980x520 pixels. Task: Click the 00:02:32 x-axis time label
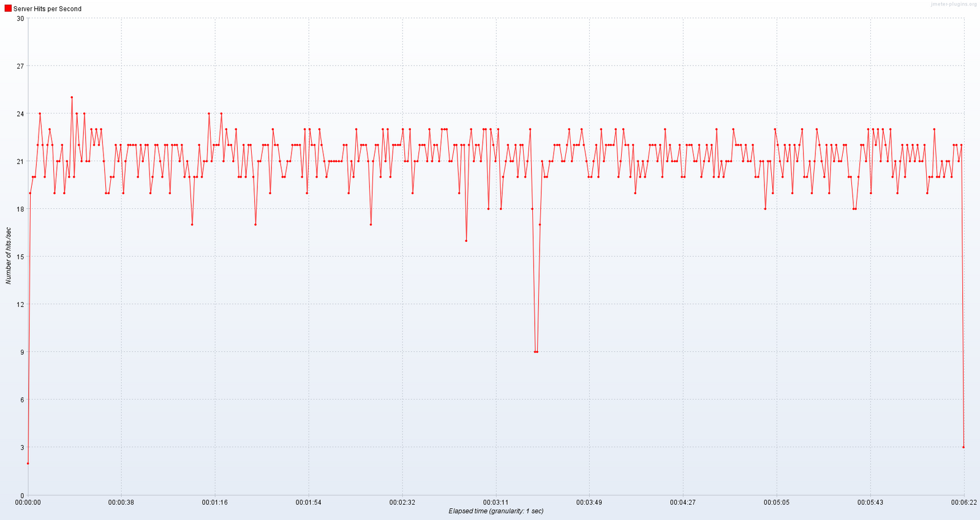[402, 502]
